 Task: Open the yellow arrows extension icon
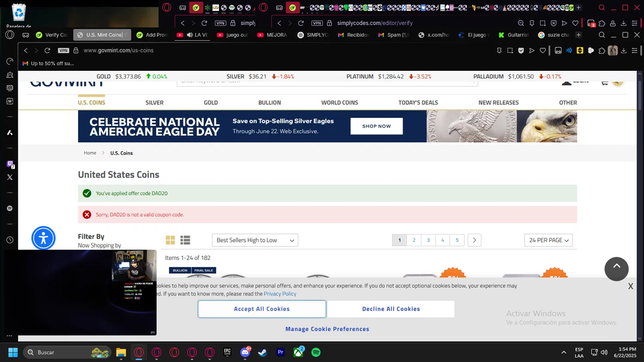pos(580,51)
